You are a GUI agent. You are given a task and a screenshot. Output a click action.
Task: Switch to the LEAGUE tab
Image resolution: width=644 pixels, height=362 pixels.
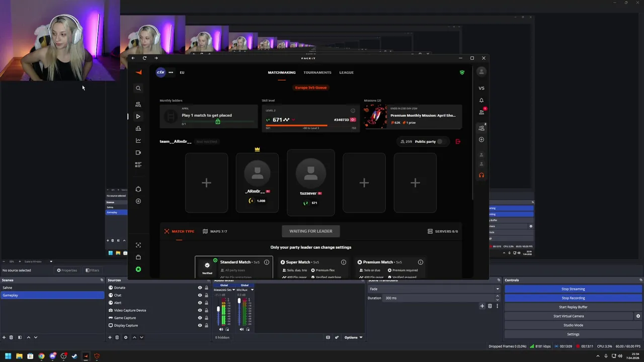point(346,72)
